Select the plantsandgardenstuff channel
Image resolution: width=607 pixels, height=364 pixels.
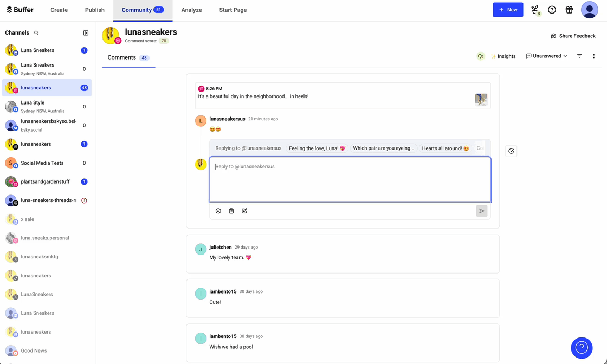(x=47, y=181)
